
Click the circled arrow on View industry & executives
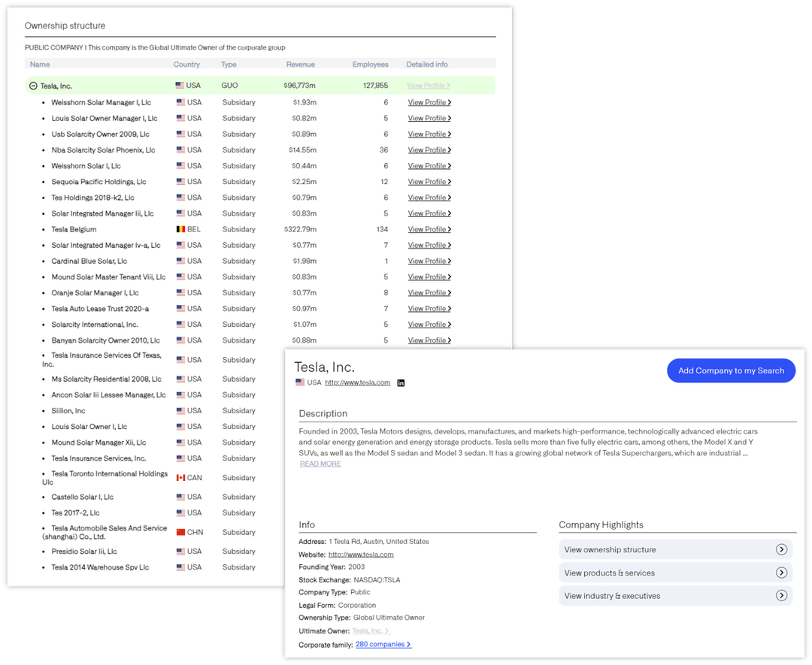[x=782, y=596]
